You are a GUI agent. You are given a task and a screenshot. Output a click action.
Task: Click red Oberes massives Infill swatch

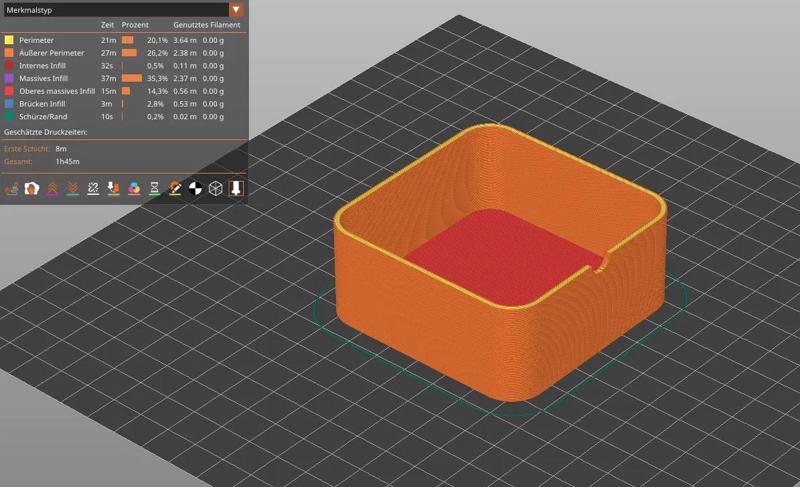coord(9,91)
